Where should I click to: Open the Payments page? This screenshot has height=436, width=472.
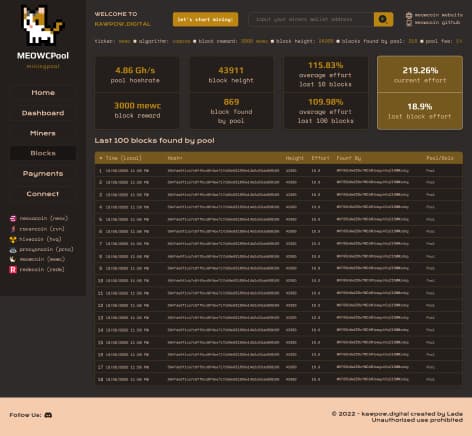(43, 173)
